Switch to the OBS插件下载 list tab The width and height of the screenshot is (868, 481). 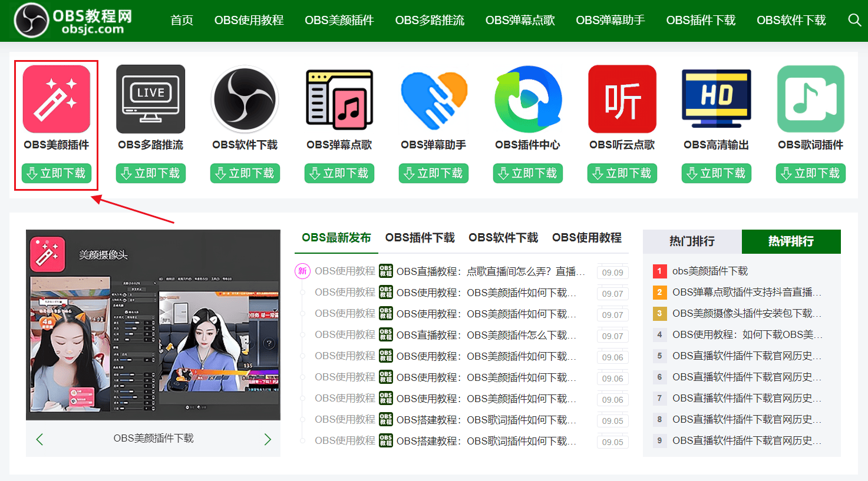pyautogui.click(x=419, y=238)
